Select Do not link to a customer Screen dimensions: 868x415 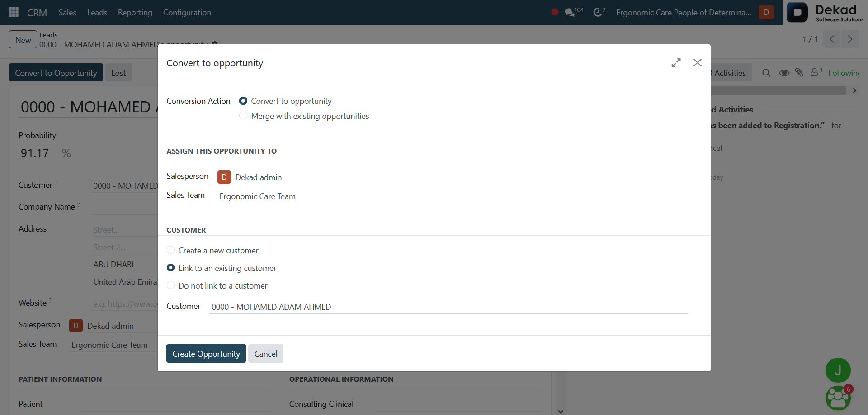coord(170,285)
